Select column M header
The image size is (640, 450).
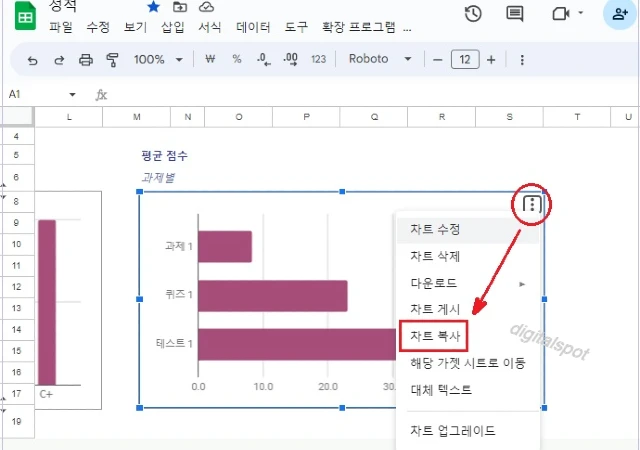tap(136, 117)
